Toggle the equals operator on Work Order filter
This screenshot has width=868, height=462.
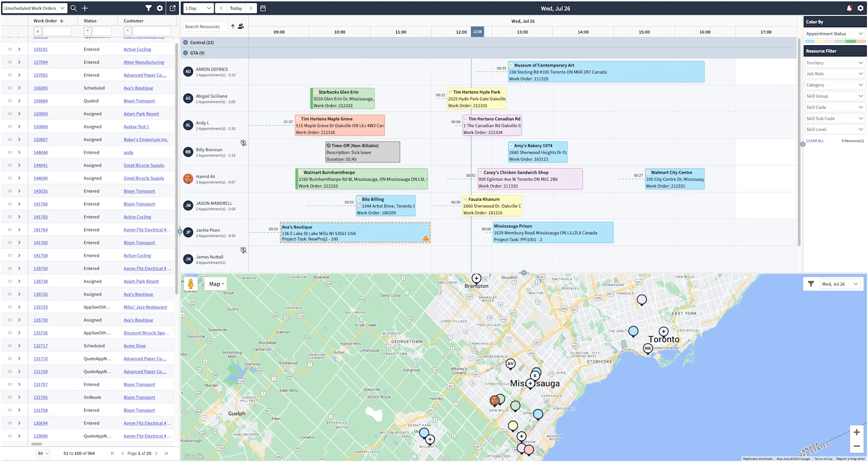tap(38, 31)
